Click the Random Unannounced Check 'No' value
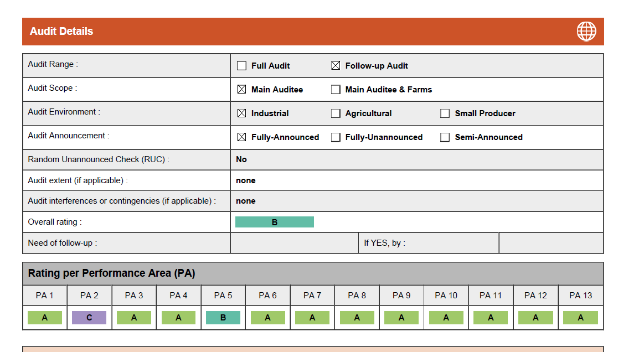 pos(241,159)
